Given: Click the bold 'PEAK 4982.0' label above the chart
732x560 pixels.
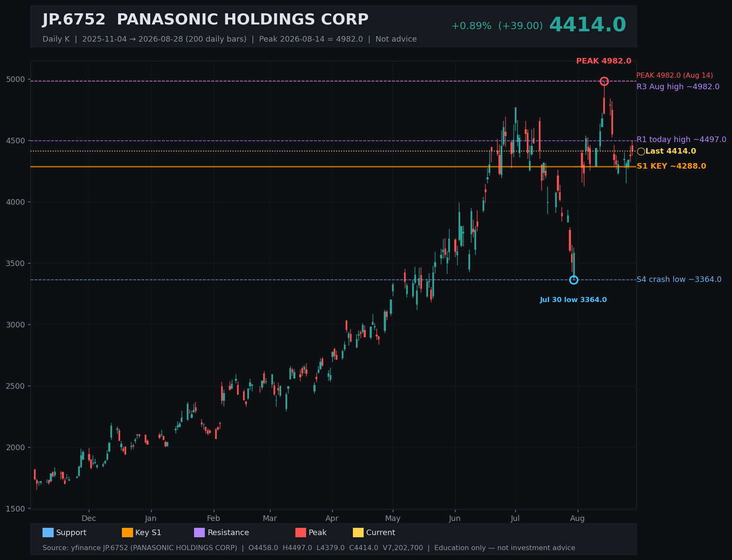Looking at the screenshot, I should click(x=604, y=61).
